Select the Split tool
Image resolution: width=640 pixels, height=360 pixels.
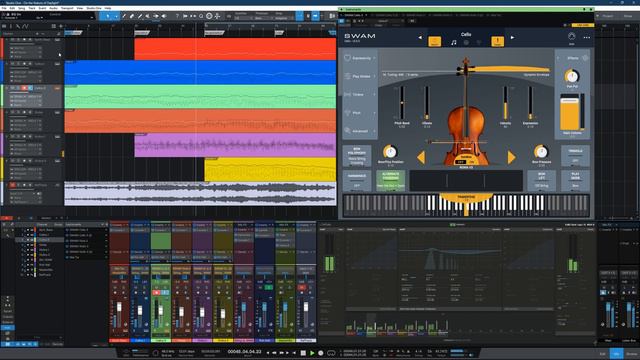[x=124, y=16]
